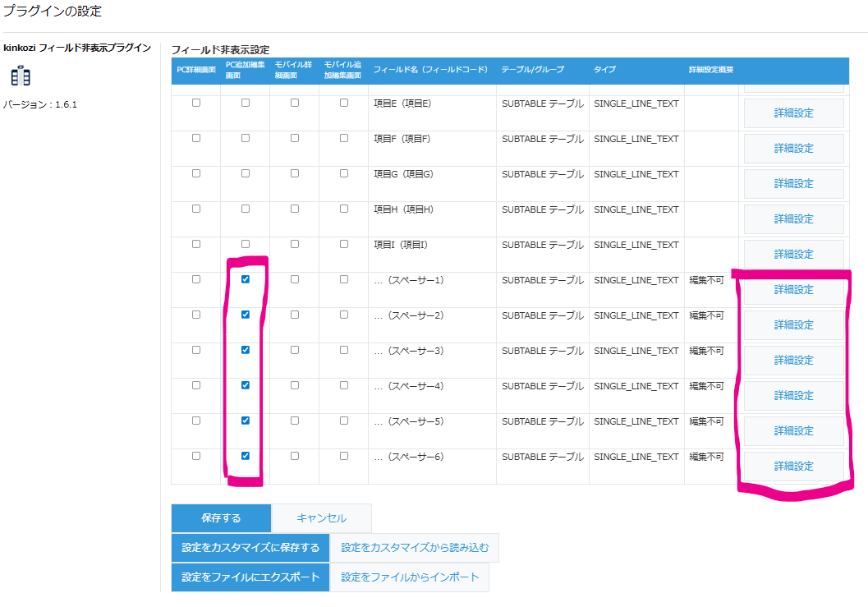Uncheck PC追加編集画面 box for スペーサー1
The image size is (868, 607).
(x=244, y=279)
